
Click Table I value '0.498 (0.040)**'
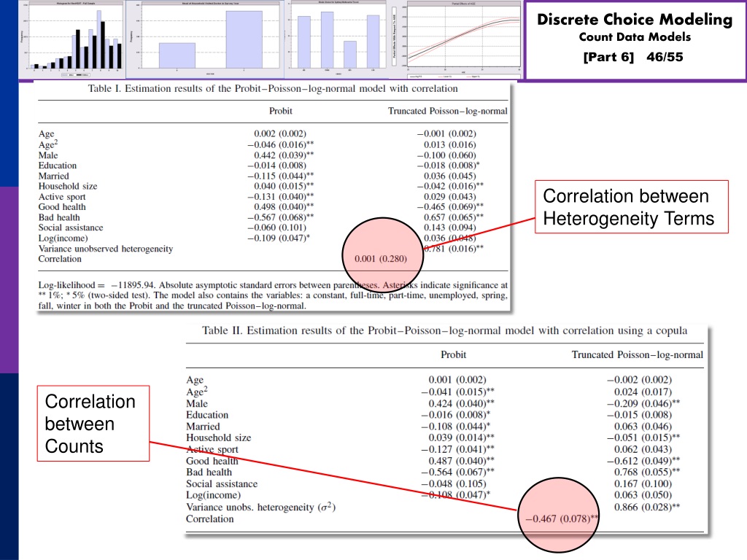pyautogui.click(x=284, y=206)
